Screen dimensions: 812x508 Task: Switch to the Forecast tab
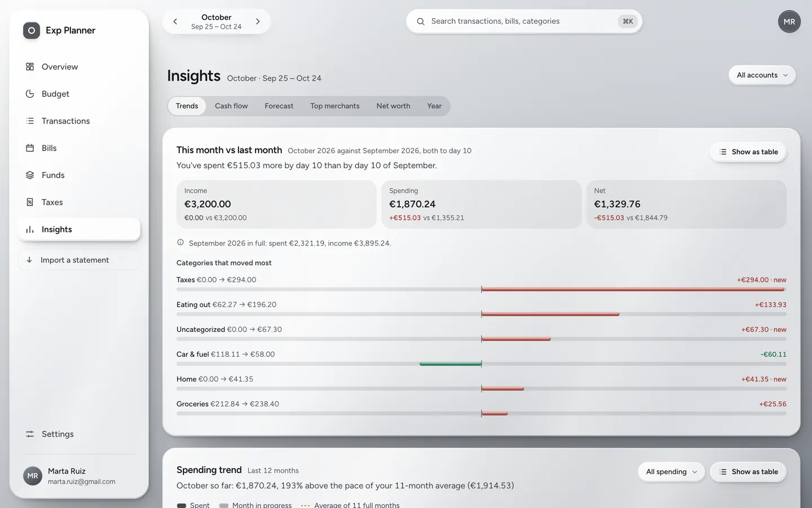click(279, 106)
